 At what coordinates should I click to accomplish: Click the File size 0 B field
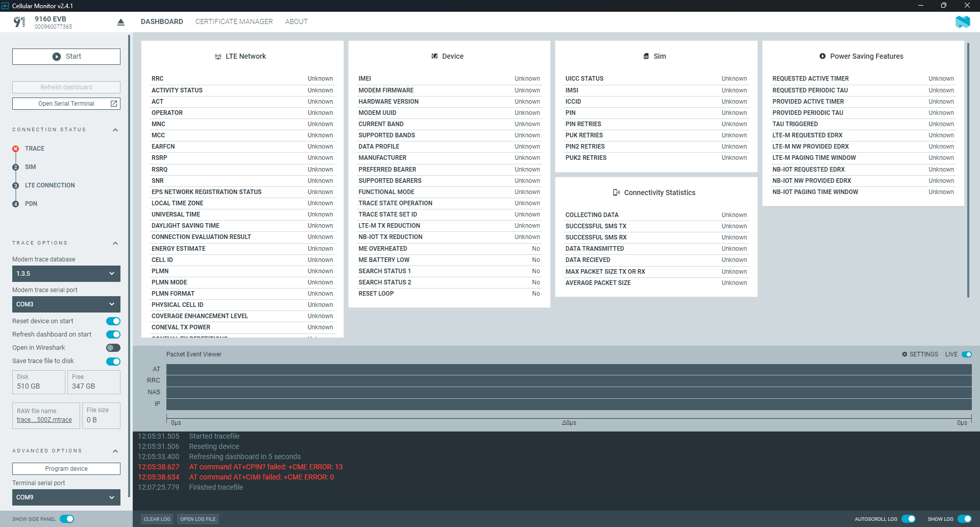101,416
